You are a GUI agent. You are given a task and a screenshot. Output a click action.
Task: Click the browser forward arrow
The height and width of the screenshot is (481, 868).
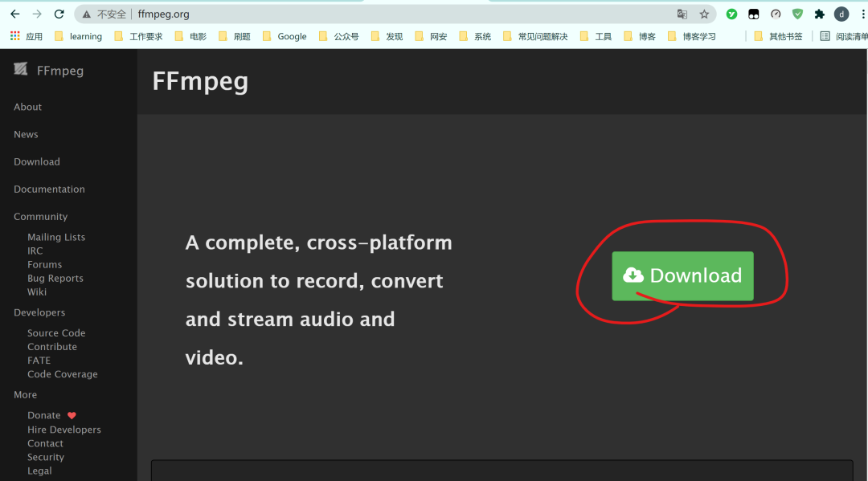37,14
